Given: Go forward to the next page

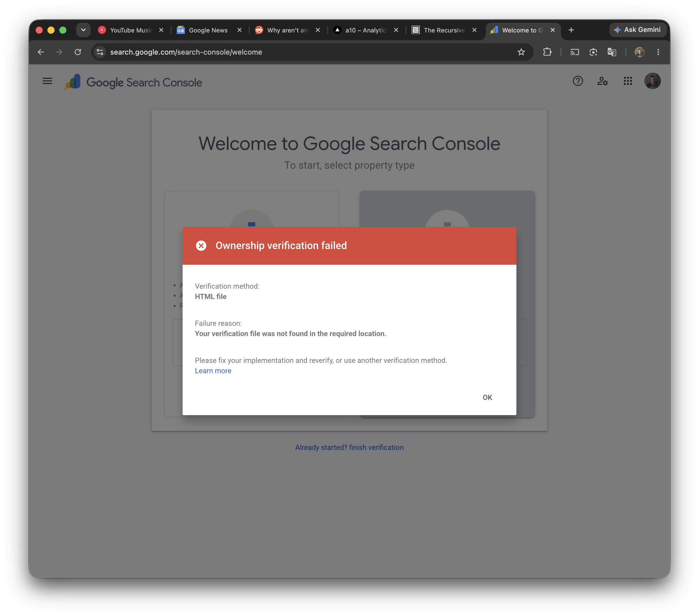Looking at the screenshot, I should coord(59,52).
